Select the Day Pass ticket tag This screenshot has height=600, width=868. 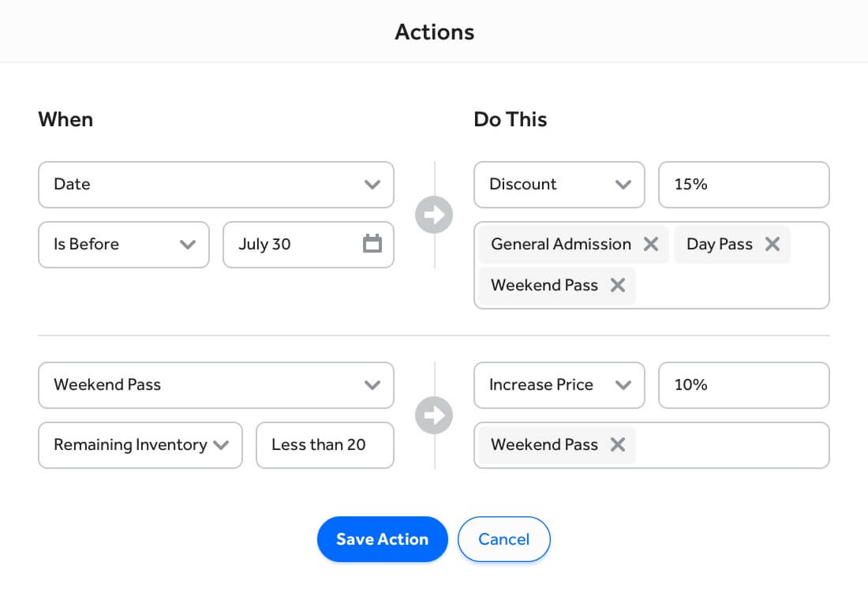tap(718, 244)
